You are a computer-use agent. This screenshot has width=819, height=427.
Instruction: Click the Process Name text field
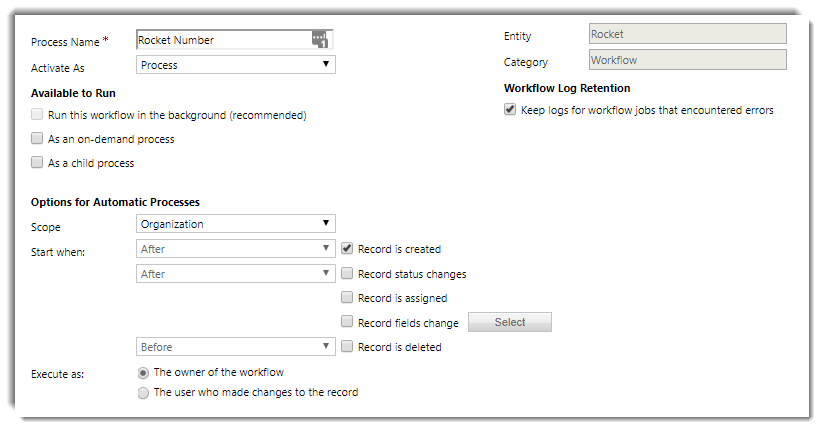(x=222, y=40)
